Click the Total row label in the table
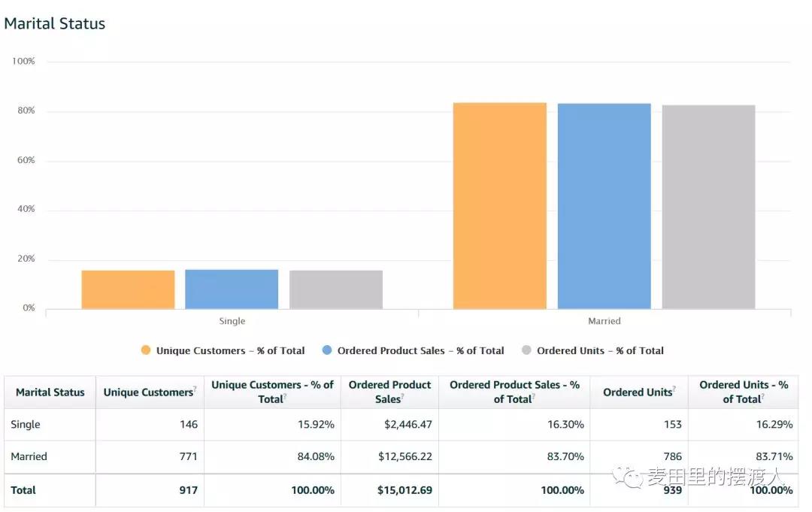The image size is (812, 512). pos(23,489)
